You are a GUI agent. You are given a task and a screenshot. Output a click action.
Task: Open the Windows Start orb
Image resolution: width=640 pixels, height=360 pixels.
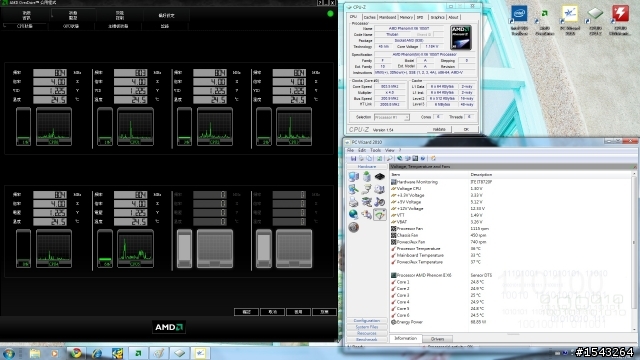pos(9,353)
